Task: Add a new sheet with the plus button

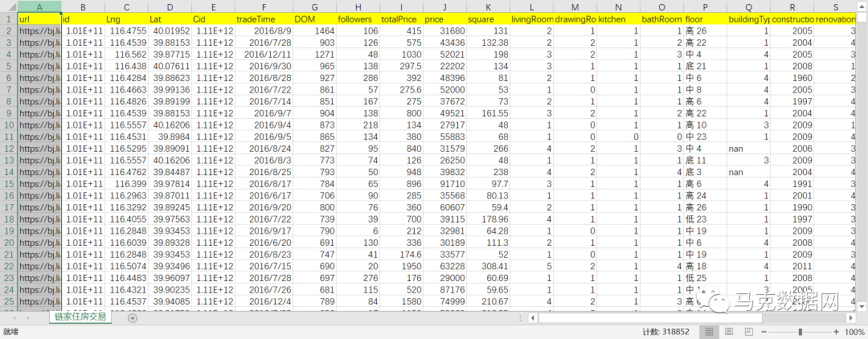Action: [132, 318]
